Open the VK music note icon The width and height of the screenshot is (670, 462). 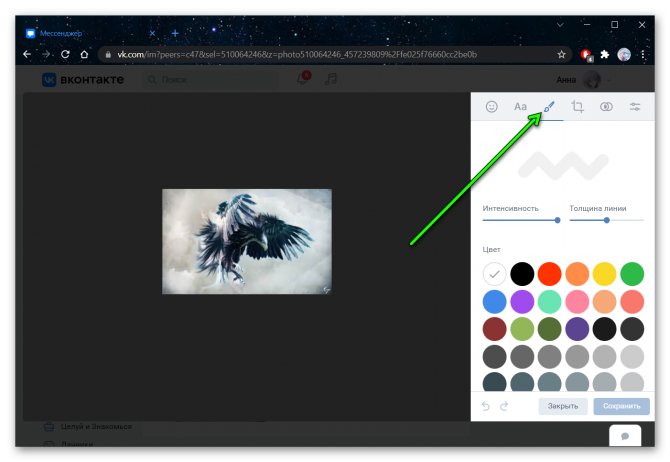[x=331, y=79]
